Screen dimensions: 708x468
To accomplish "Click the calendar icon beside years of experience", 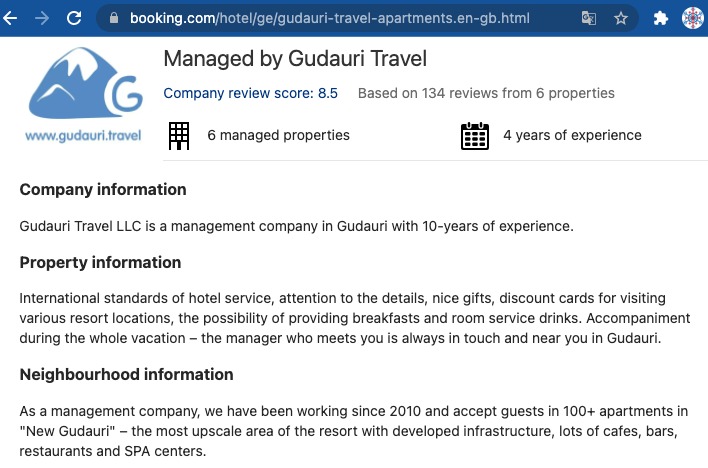I will pyautogui.click(x=475, y=136).
